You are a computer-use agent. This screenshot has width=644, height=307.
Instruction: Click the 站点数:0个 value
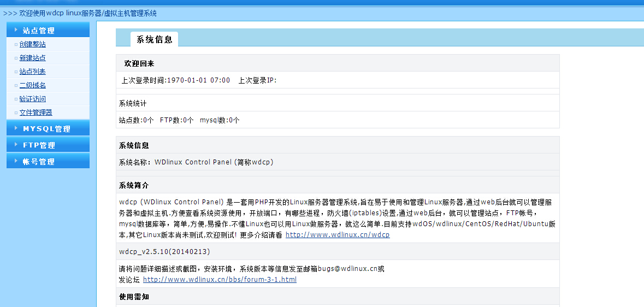click(x=137, y=120)
